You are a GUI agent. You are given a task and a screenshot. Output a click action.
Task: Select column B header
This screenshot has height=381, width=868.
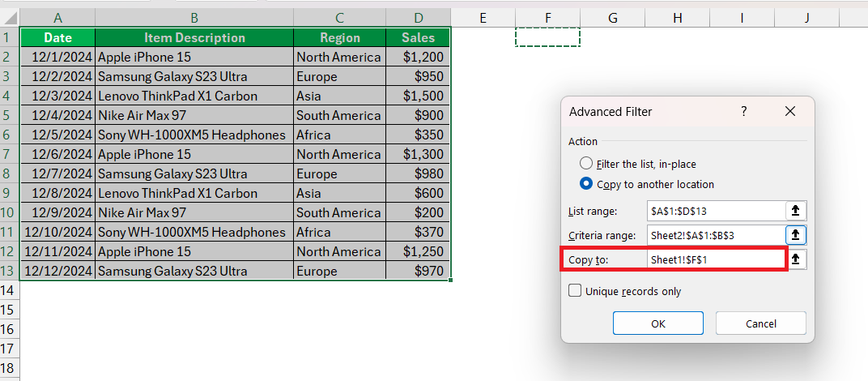coord(194,19)
